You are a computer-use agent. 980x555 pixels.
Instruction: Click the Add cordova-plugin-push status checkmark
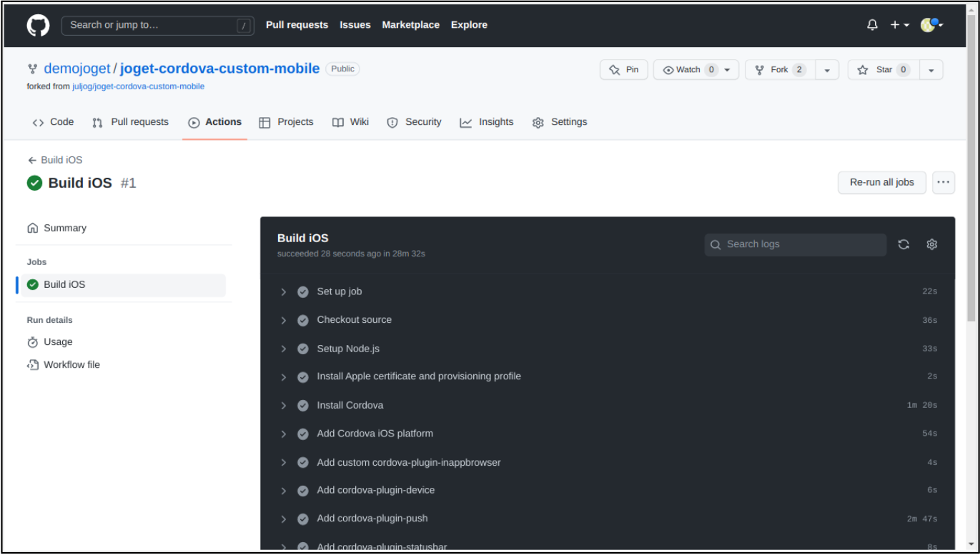(303, 519)
